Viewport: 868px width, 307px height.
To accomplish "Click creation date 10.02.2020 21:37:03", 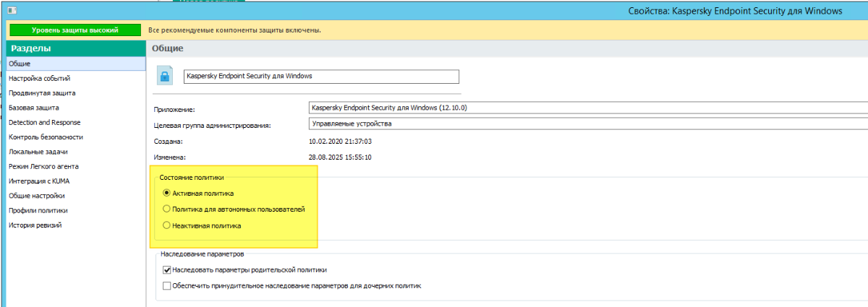I will (x=340, y=142).
